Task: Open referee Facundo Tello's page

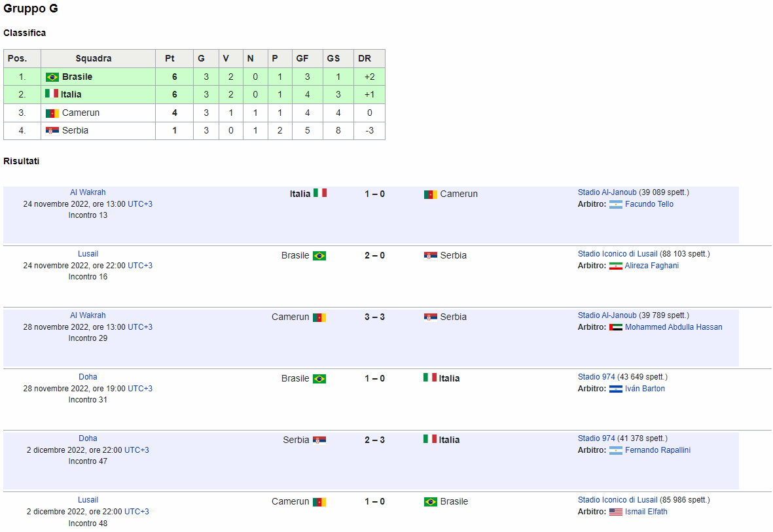Action: pos(649,204)
